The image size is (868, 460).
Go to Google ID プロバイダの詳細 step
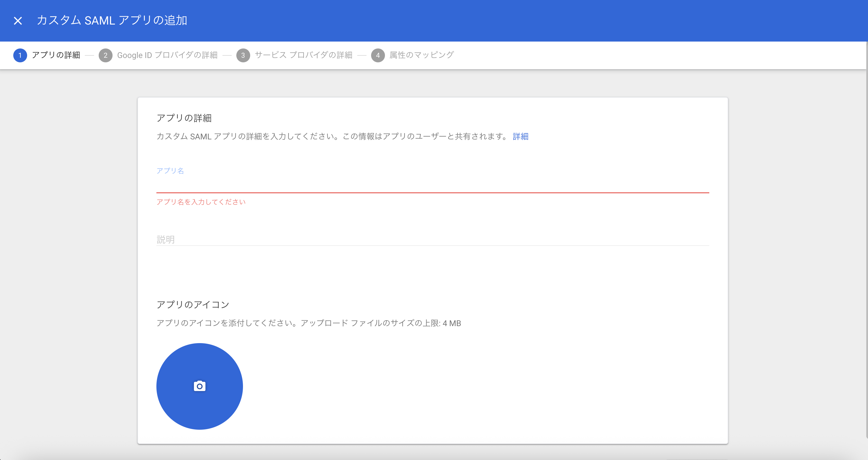(x=167, y=55)
